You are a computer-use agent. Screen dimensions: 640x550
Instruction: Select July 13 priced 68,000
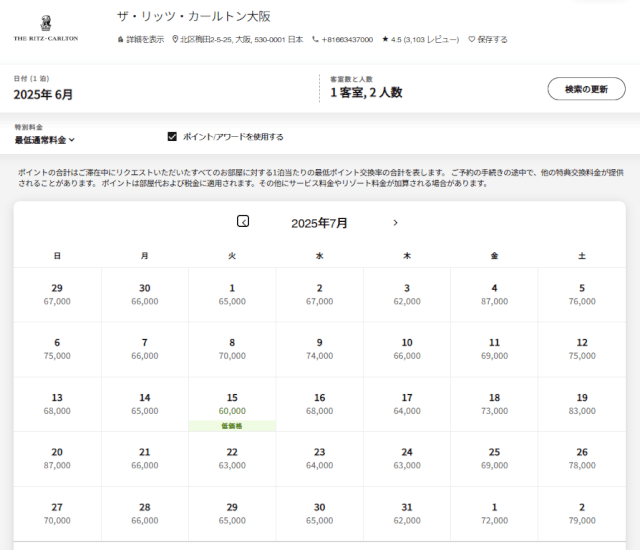[x=57, y=404]
